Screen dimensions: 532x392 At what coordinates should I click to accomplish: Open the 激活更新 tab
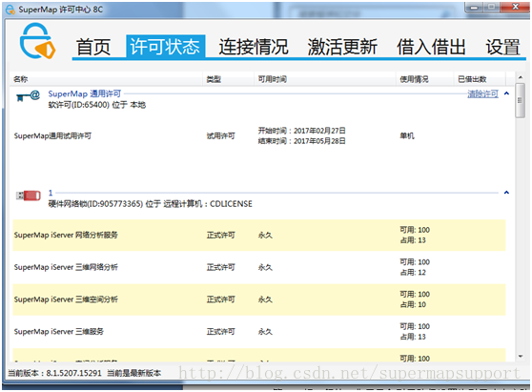(x=342, y=47)
